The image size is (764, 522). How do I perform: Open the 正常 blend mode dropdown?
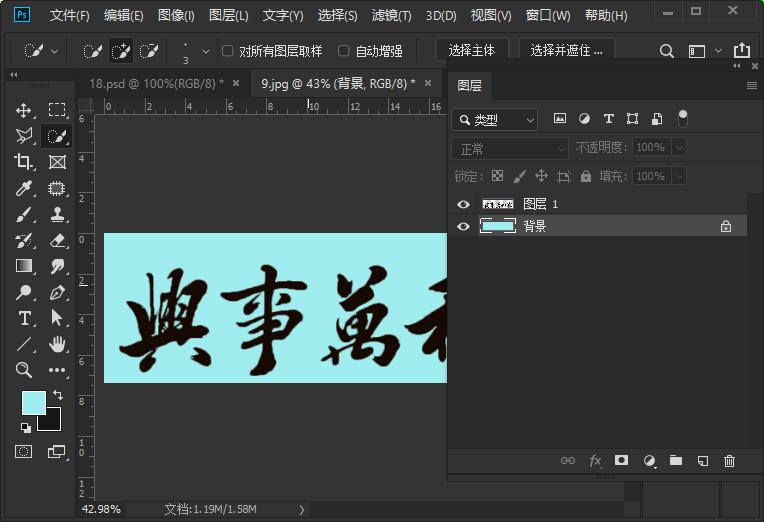point(510,149)
